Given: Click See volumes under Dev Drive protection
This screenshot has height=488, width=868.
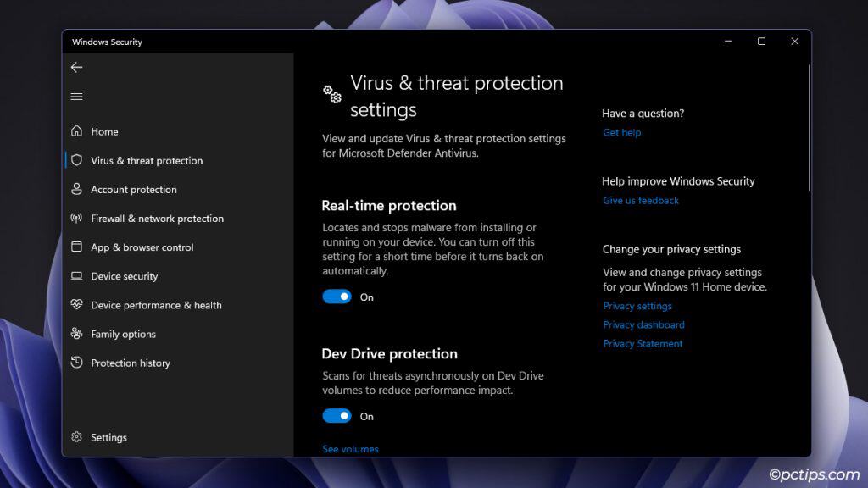Looking at the screenshot, I should tap(350, 449).
